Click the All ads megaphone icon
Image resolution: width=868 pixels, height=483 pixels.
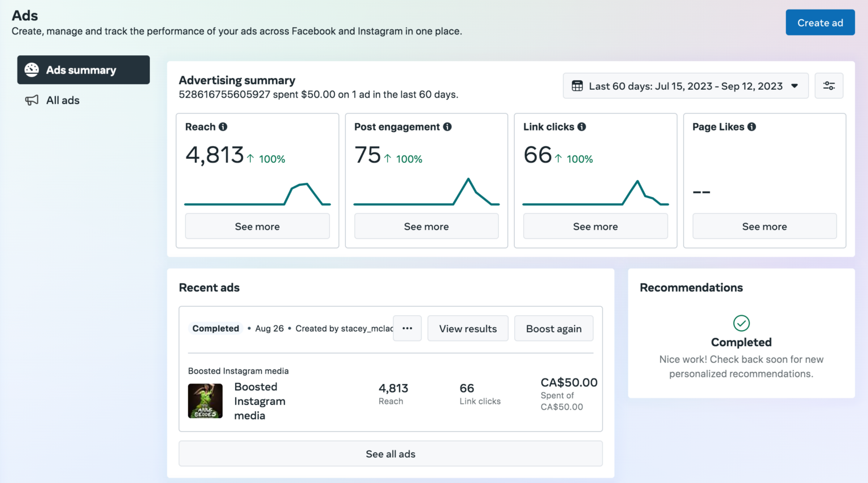(32, 100)
